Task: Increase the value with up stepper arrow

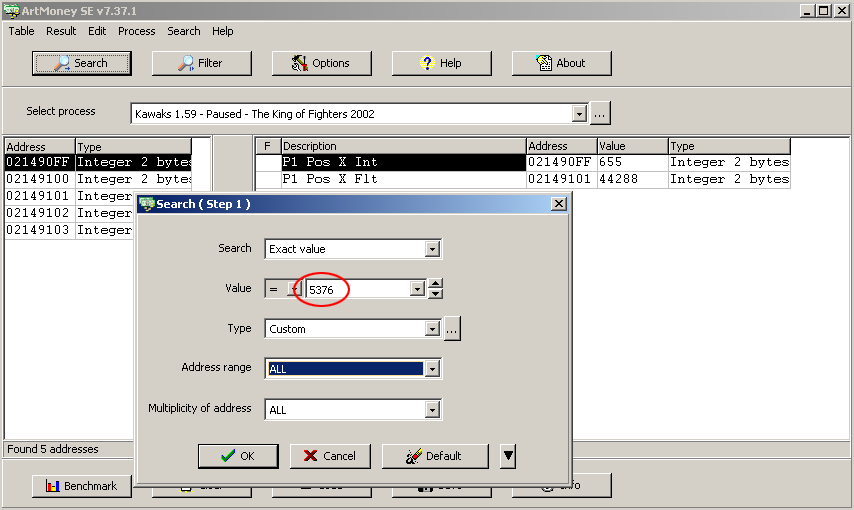Action: coord(435,284)
